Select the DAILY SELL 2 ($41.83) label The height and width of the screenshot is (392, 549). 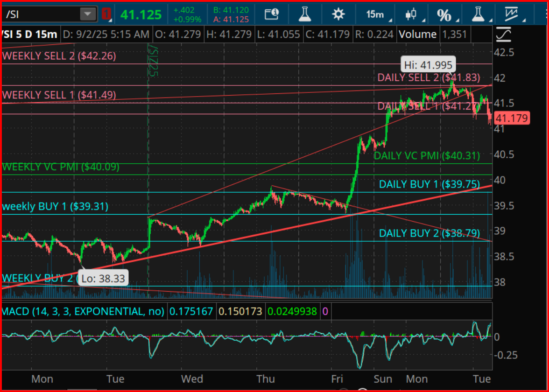429,77
